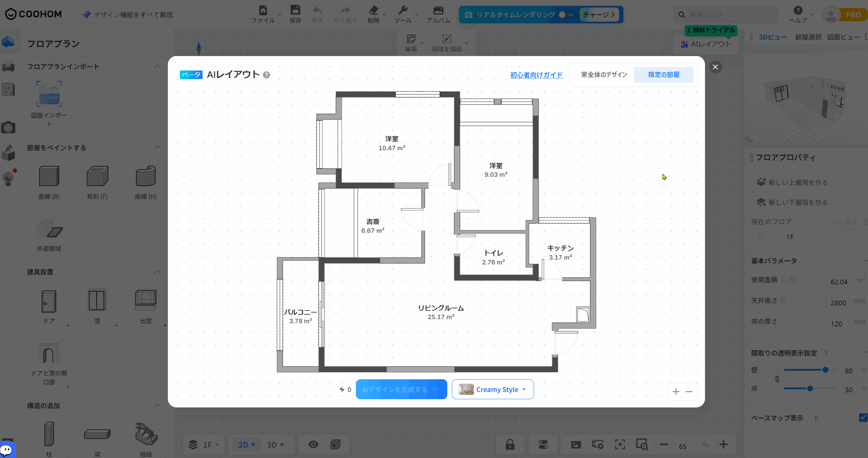Image resolution: width=868 pixels, height=458 pixels.
Task: Click 新しい上層階を作る
Action: click(792, 182)
